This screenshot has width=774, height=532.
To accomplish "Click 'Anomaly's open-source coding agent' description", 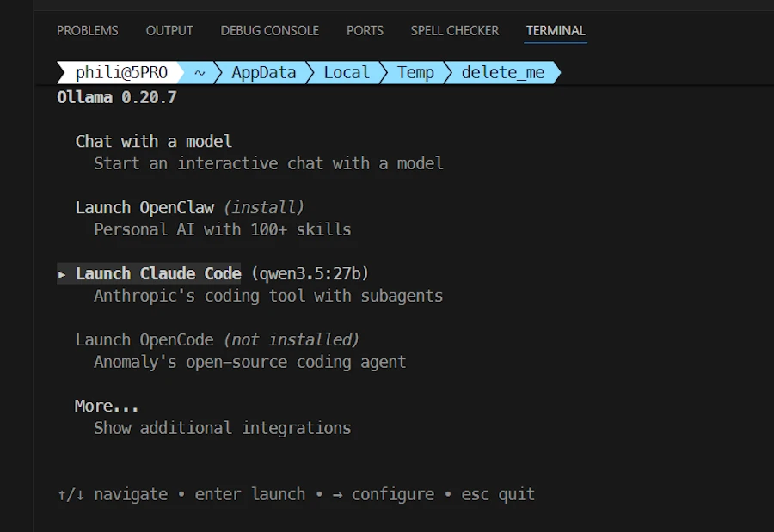I will click(x=249, y=362).
